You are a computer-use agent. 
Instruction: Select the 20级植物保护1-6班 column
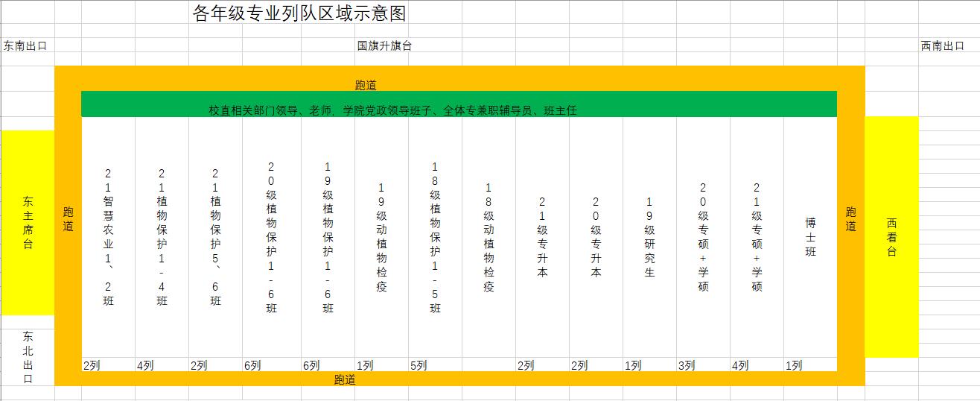tap(271, 237)
